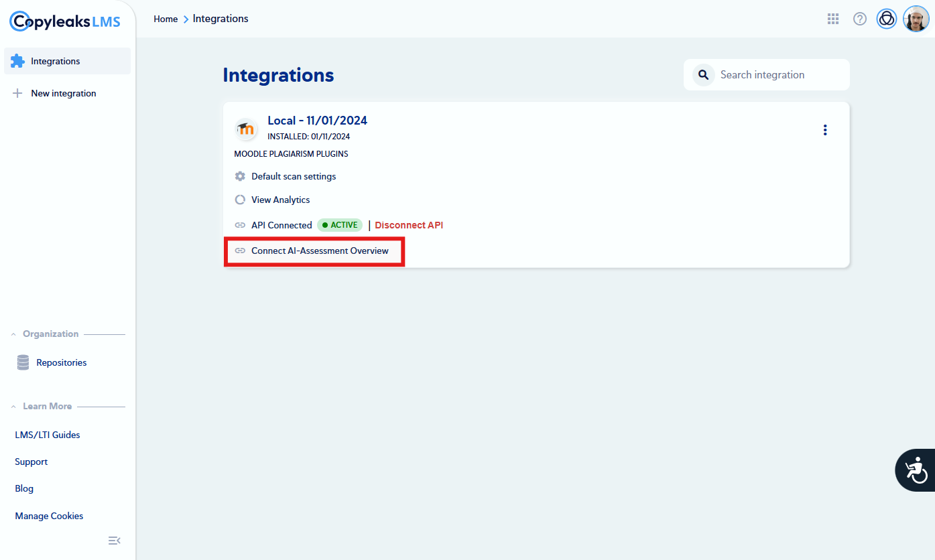This screenshot has width=935, height=560.
Task: Click the INSTALLED: 01/11/2024 text
Action: [x=309, y=137]
